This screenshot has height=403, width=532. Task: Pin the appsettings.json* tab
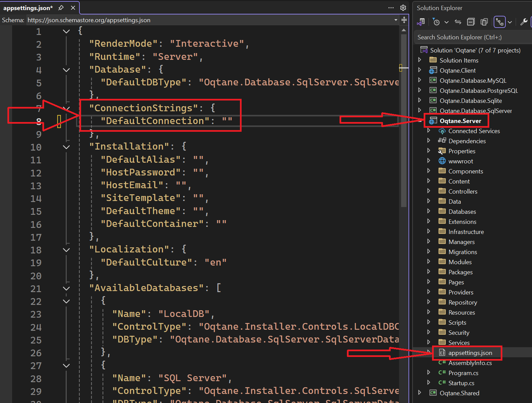coord(61,8)
